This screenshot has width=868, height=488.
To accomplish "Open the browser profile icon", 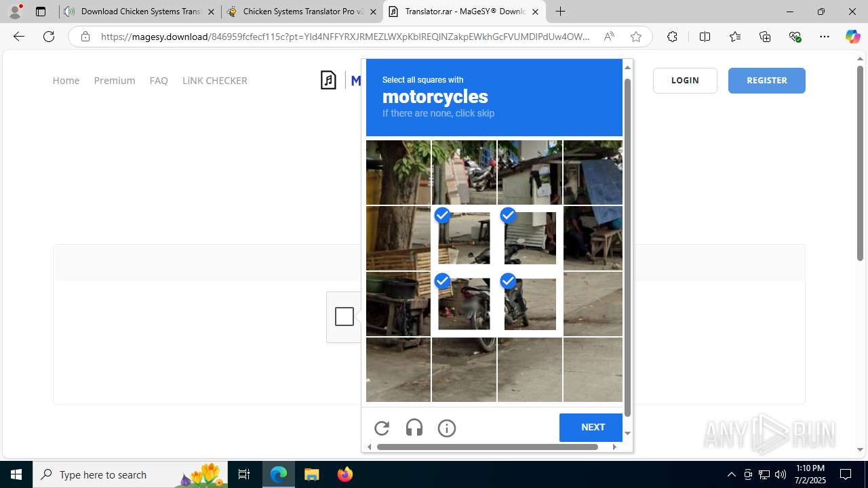I will [15, 12].
